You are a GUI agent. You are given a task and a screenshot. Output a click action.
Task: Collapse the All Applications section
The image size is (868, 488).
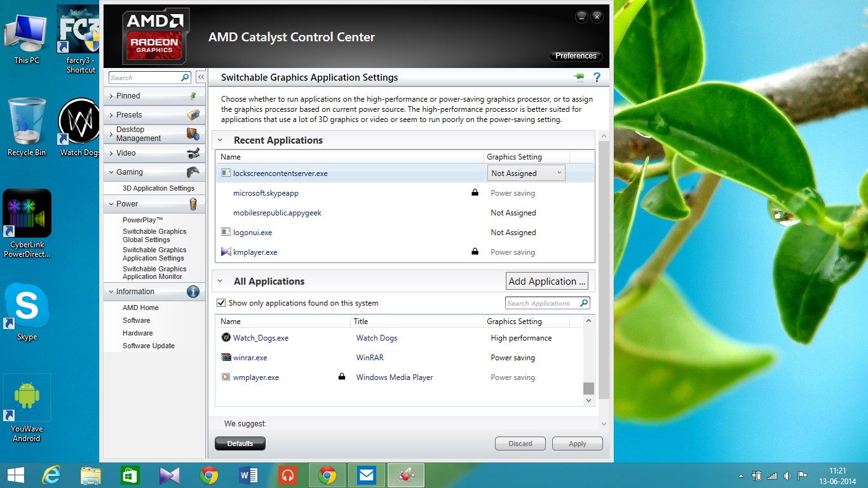(x=220, y=281)
